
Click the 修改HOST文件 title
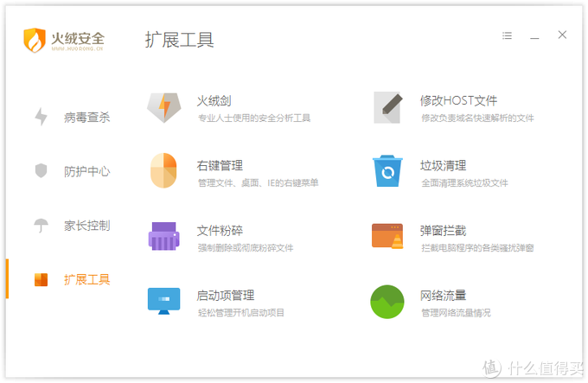tap(458, 100)
